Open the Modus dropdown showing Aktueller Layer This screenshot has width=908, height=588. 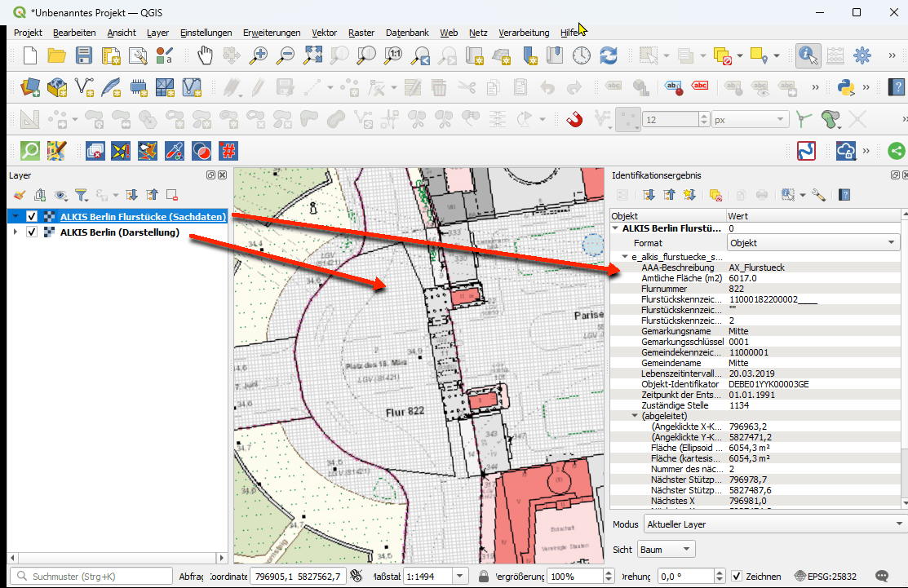tap(774, 524)
